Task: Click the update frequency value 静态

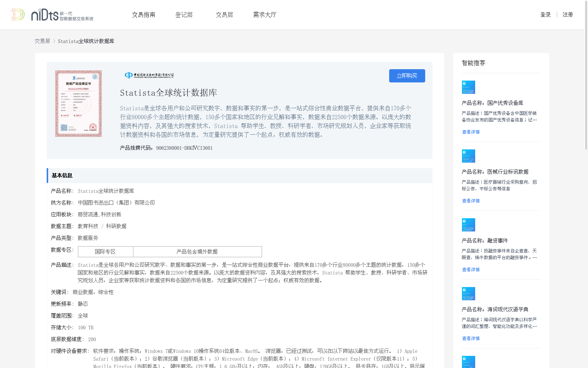Action: click(83, 304)
